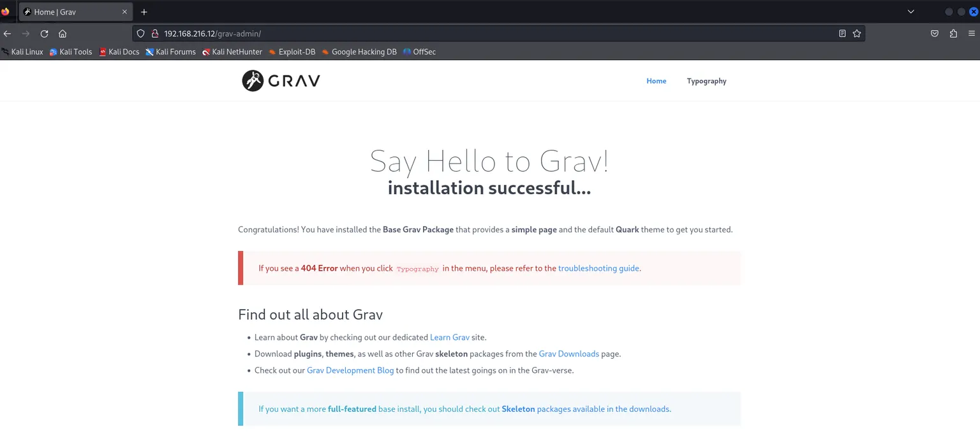Click the browser forward arrow

[x=26, y=34]
